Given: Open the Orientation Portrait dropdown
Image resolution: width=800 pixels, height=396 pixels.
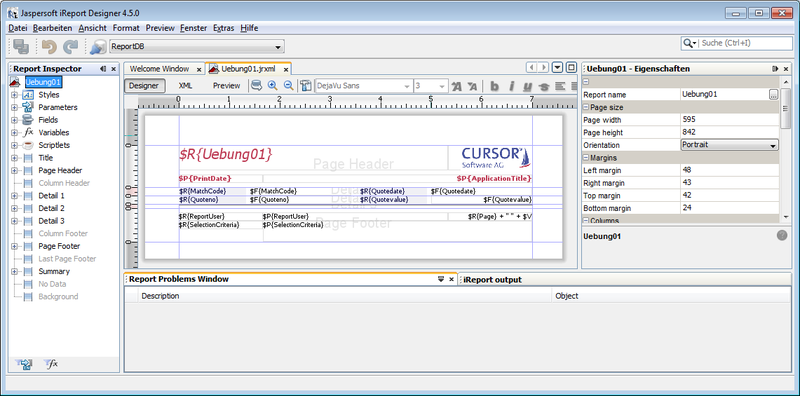Looking at the screenshot, I should [x=773, y=145].
